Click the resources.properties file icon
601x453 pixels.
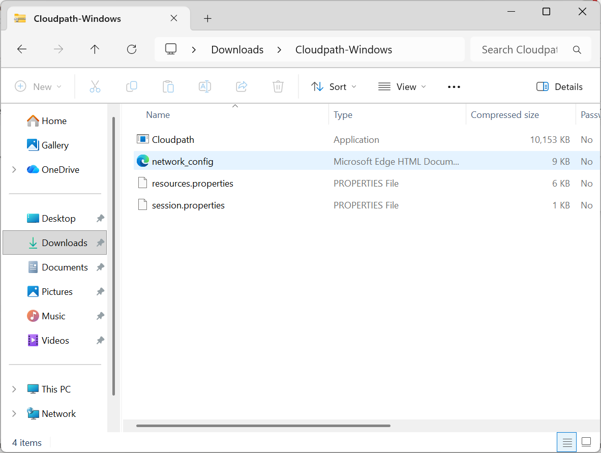point(142,183)
